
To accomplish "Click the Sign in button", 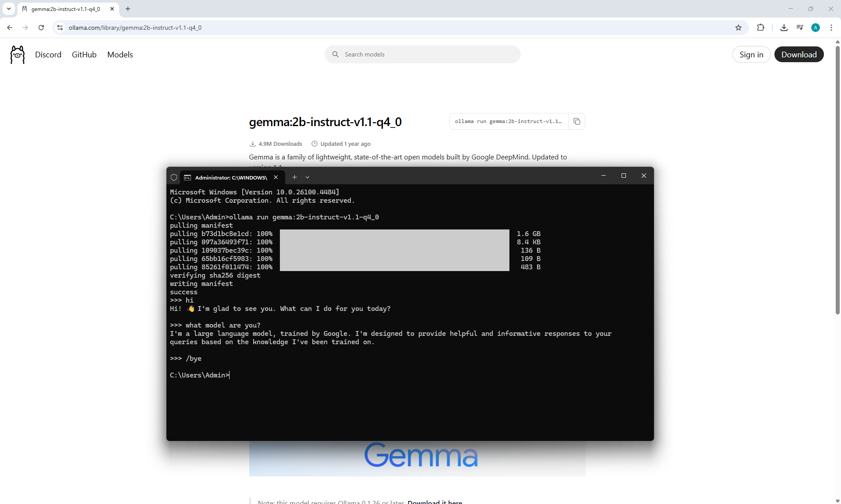I will pos(751,55).
